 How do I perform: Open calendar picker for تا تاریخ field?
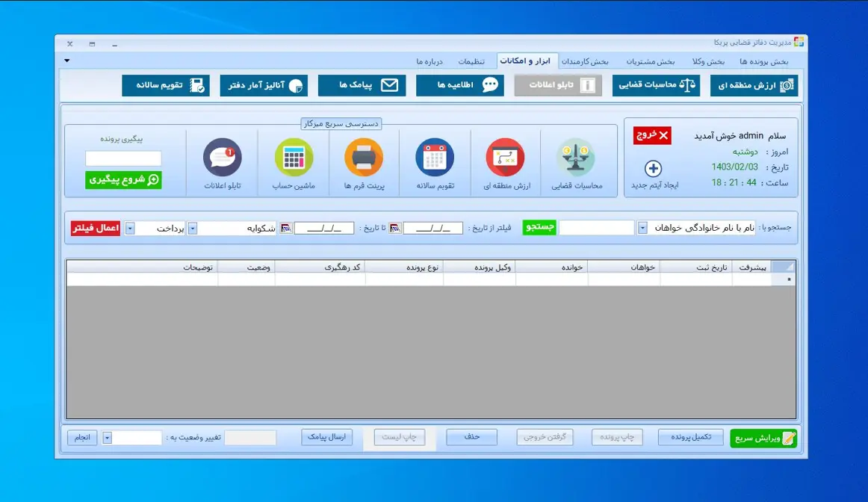tap(285, 228)
